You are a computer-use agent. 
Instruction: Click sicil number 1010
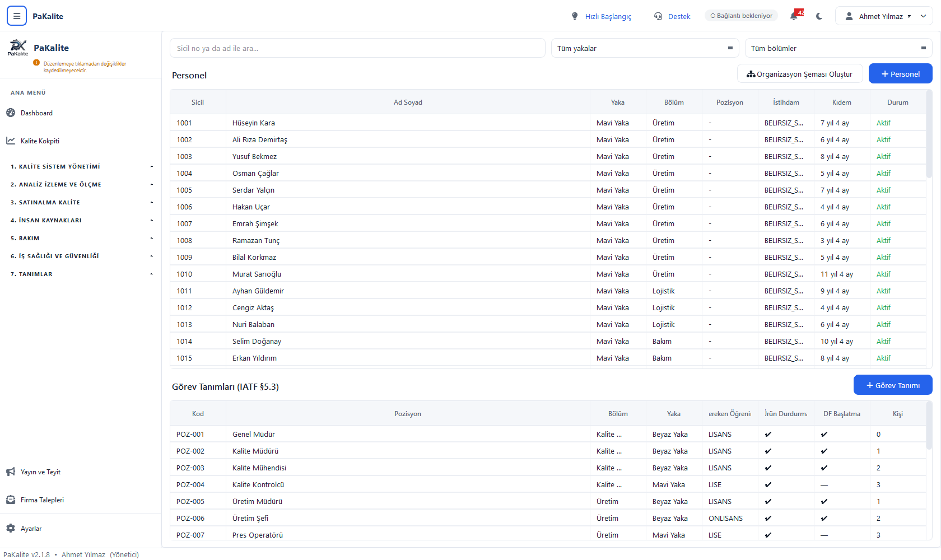point(184,274)
